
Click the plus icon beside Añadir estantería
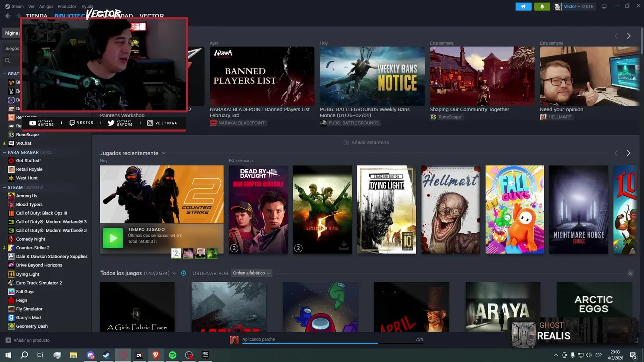(346, 143)
